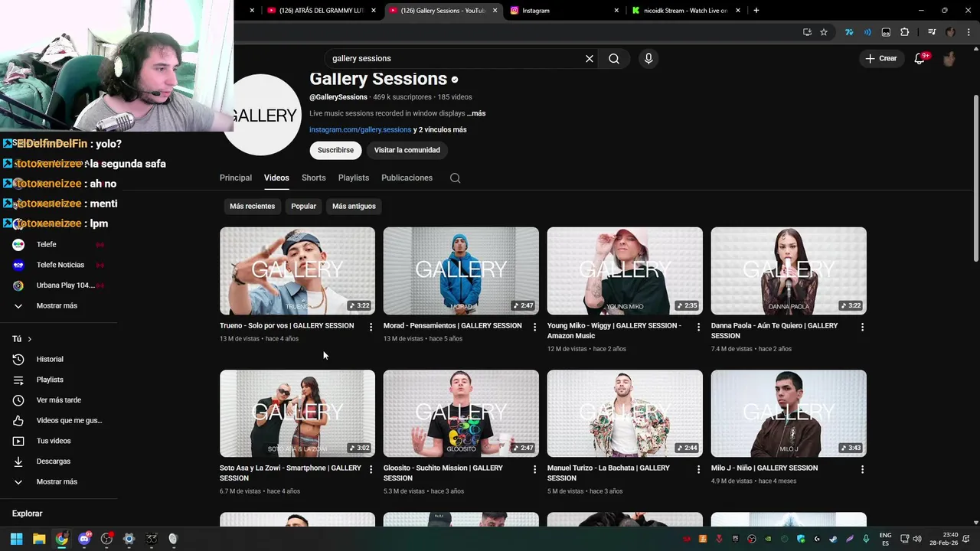Open options menu for Young Miko video
The height and width of the screenshot is (551, 980).
click(x=698, y=327)
